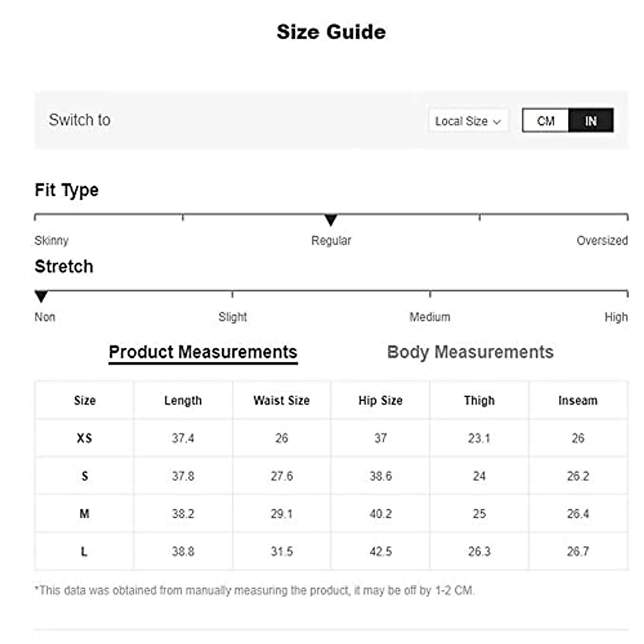
Task: Click the Waist Size column header
Action: point(281,400)
